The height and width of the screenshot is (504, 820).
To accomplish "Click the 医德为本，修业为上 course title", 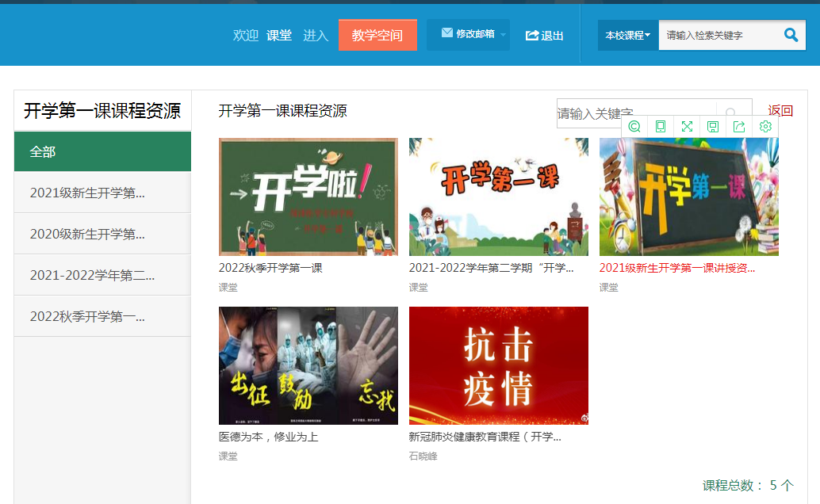I will pos(268,437).
